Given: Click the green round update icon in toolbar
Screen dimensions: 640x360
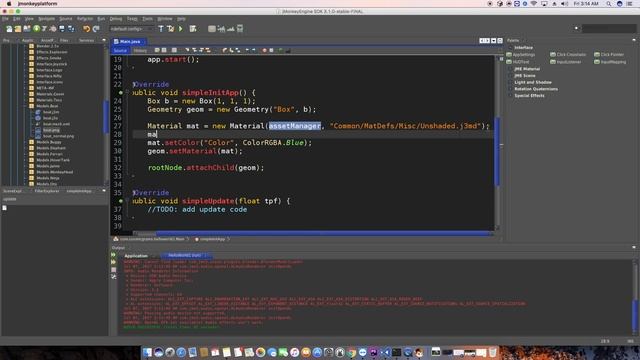Looking at the screenshot, I should tap(36, 29).
